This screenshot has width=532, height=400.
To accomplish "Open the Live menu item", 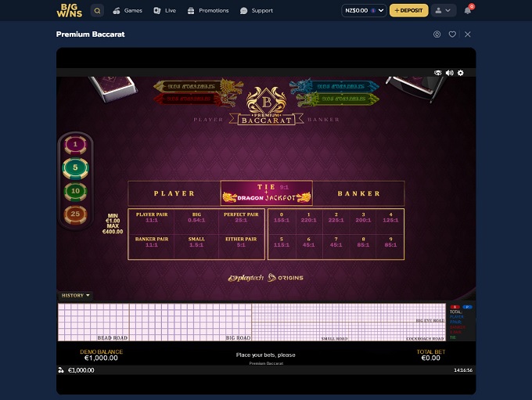I will pyautogui.click(x=165, y=11).
